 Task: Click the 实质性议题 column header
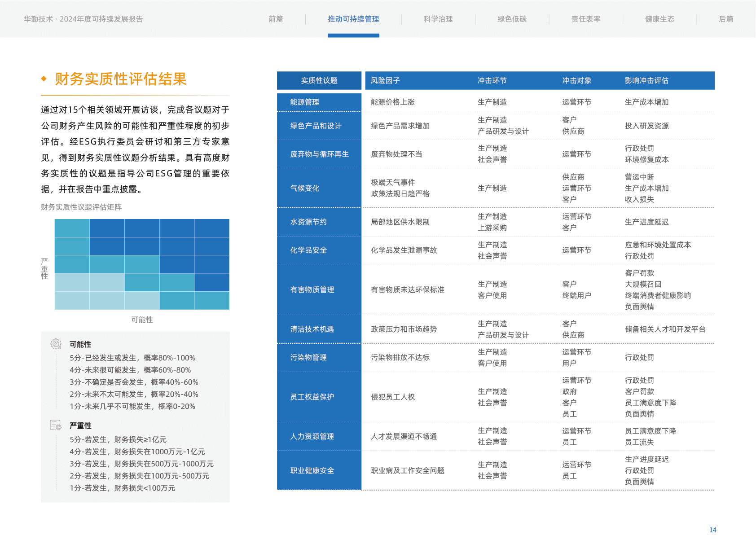(x=319, y=80)
